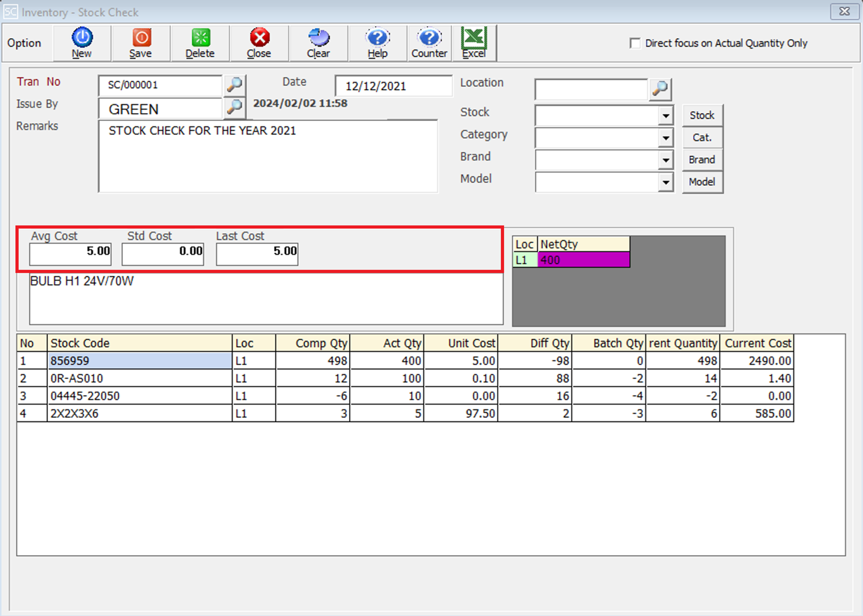Click Diff Qty 88 cell

coord(535,378)
